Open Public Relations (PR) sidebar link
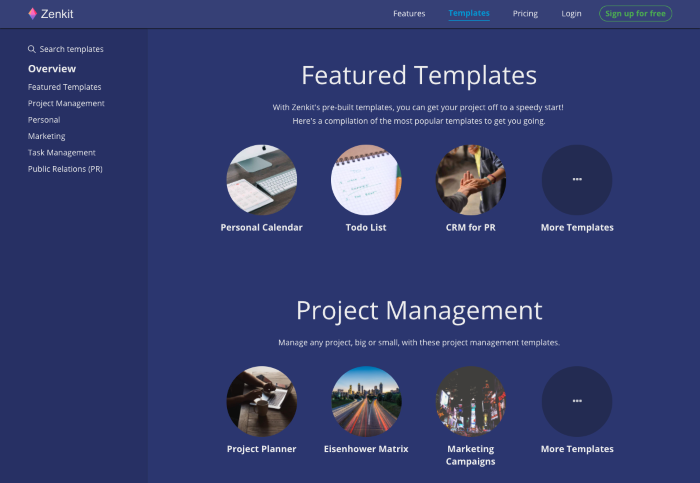 (x=65, y=169)
